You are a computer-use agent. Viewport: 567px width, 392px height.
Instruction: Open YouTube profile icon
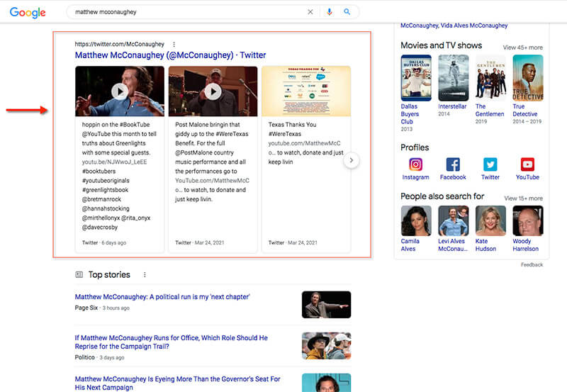527,164
